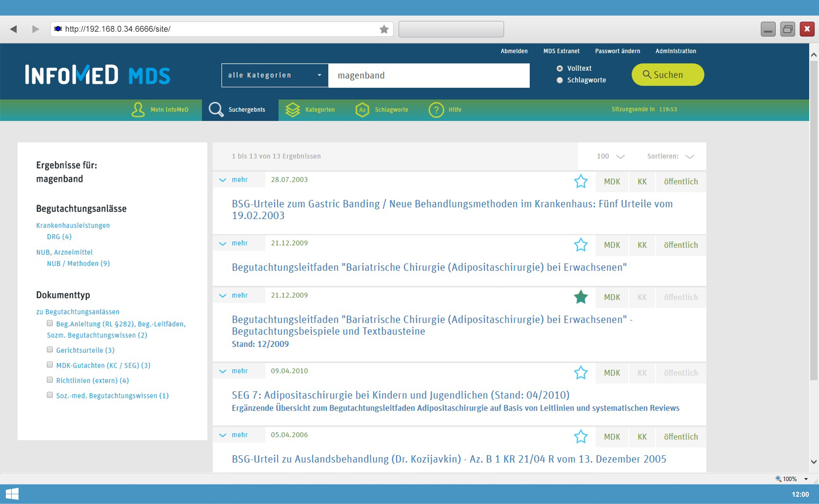The width and height of the screenshot is (819, 504).
Task: Open the alle Kategorien dropdown
Action: coord(275,76)
